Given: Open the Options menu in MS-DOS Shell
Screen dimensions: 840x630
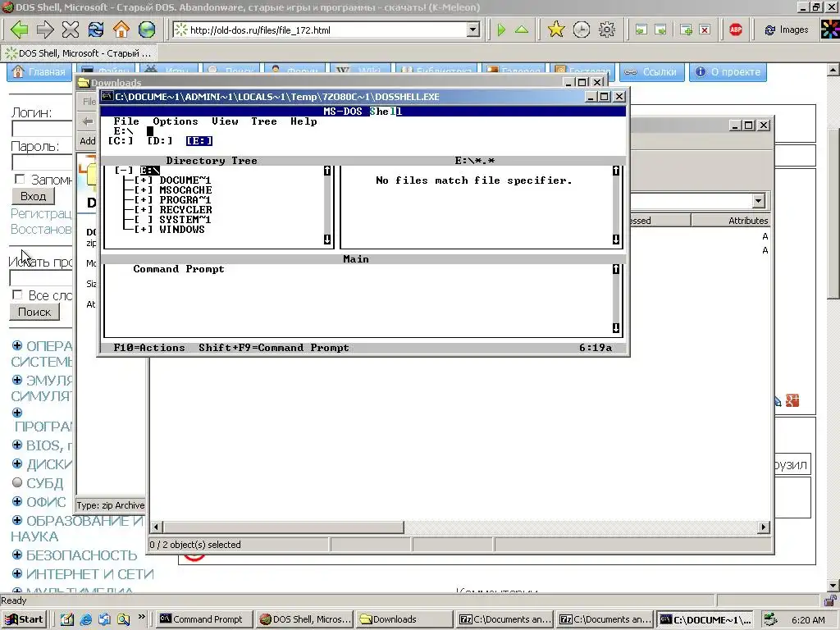Looking at the screenshot, I should pyautogui.click(x=176, y=121).
